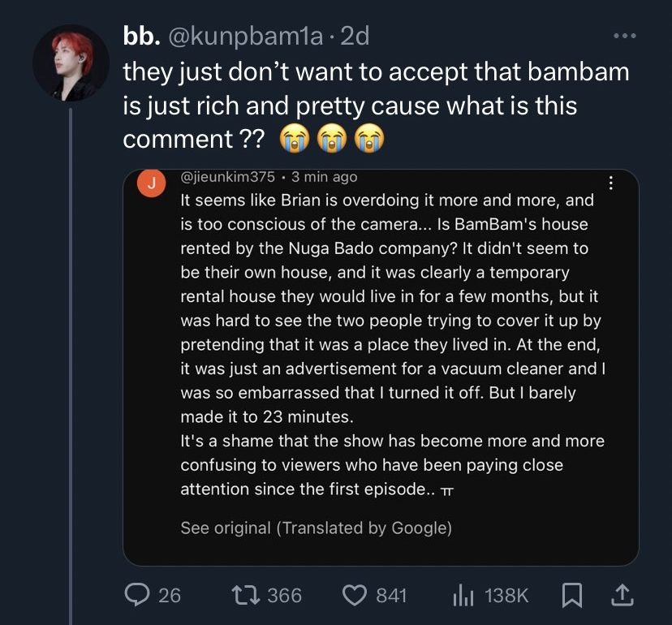Open the embedded comment screenshot image
This screenshot has width=672, height=625.
click(381, 368)
